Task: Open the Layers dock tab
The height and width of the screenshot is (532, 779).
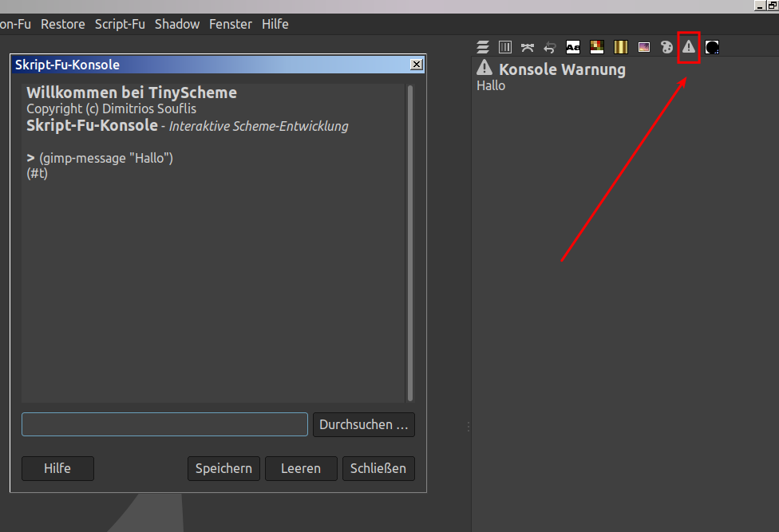Action: point(482,47)
